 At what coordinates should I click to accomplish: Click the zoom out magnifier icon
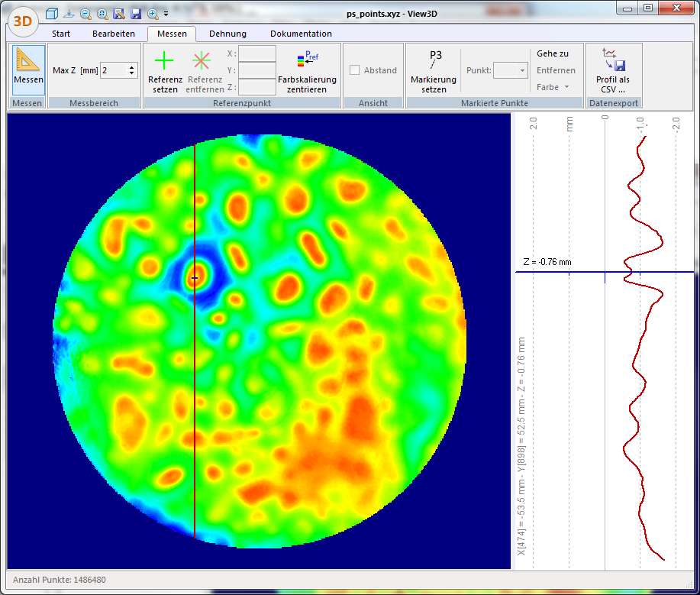click(85, 14)
